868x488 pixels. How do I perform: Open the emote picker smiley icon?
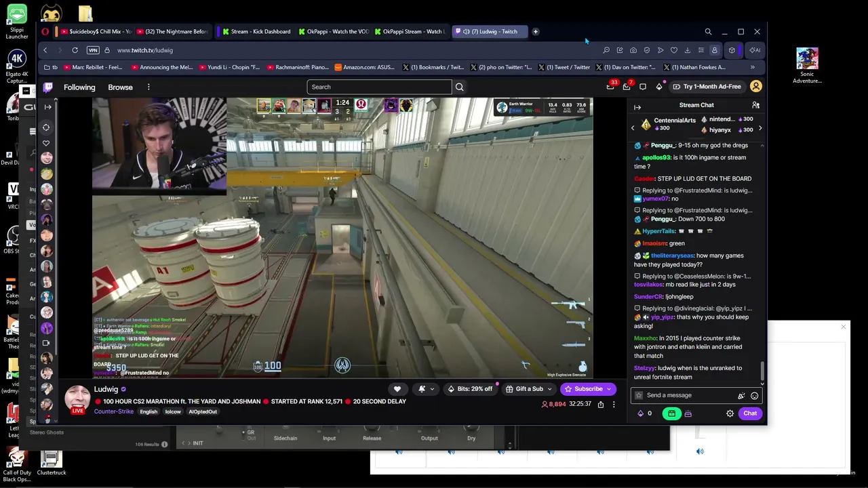[754, 395]
